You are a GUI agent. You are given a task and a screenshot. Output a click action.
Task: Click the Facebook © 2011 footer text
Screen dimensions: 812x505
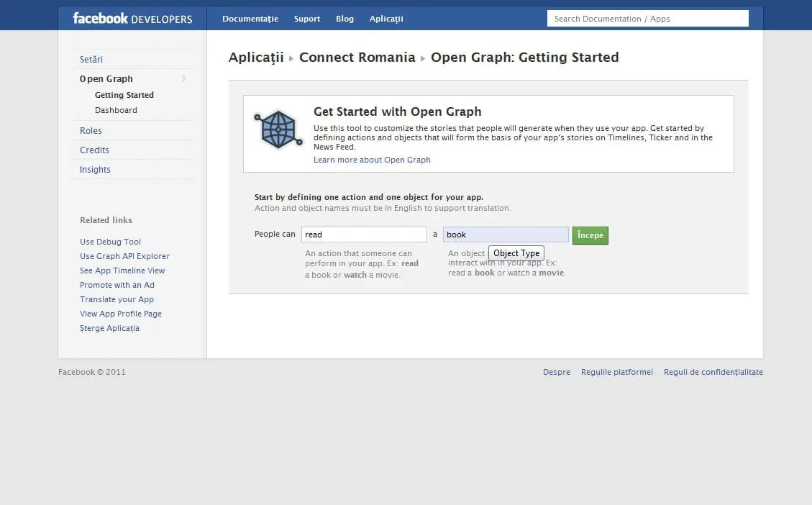point(91,372)
